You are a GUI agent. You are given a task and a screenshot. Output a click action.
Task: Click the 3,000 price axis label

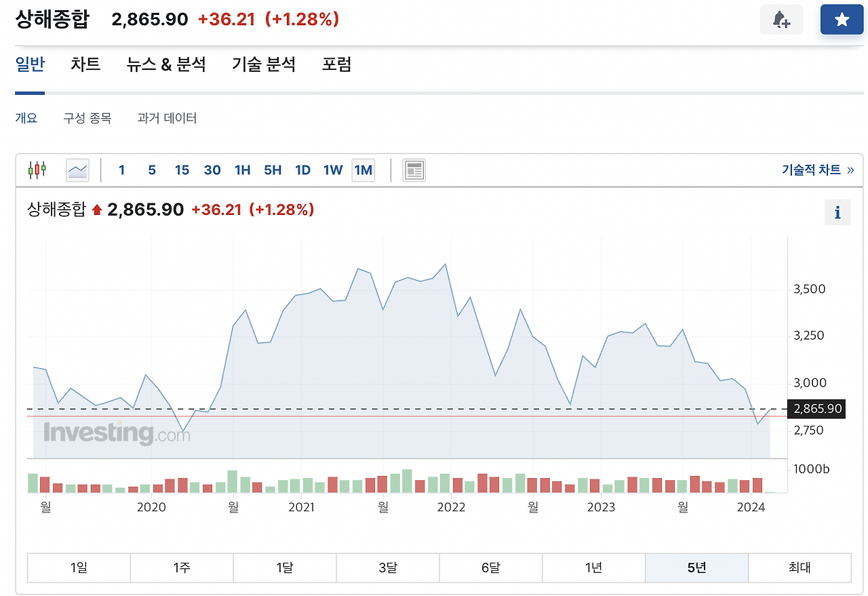point(810,382)
